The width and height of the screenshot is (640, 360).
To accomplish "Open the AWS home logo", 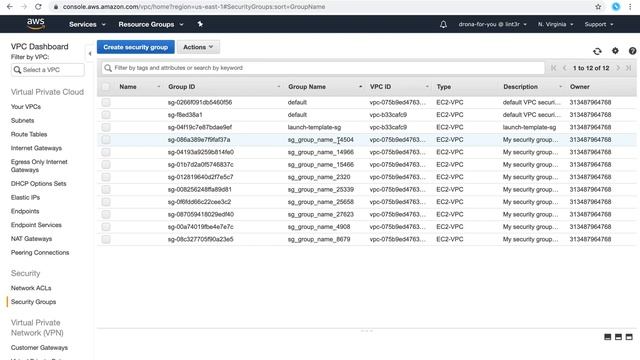I will click(36, 24).
